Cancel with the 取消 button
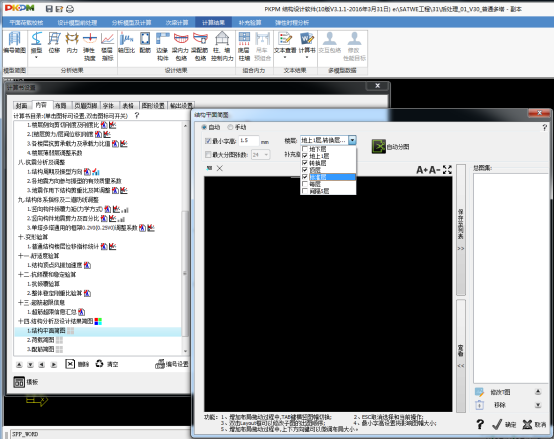 click(534, 424)
